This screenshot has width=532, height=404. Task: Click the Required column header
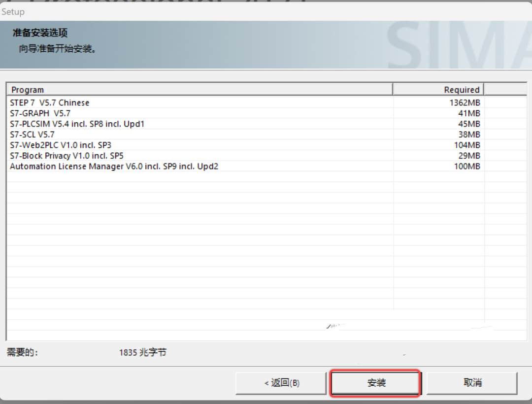[x=438, y=90]
